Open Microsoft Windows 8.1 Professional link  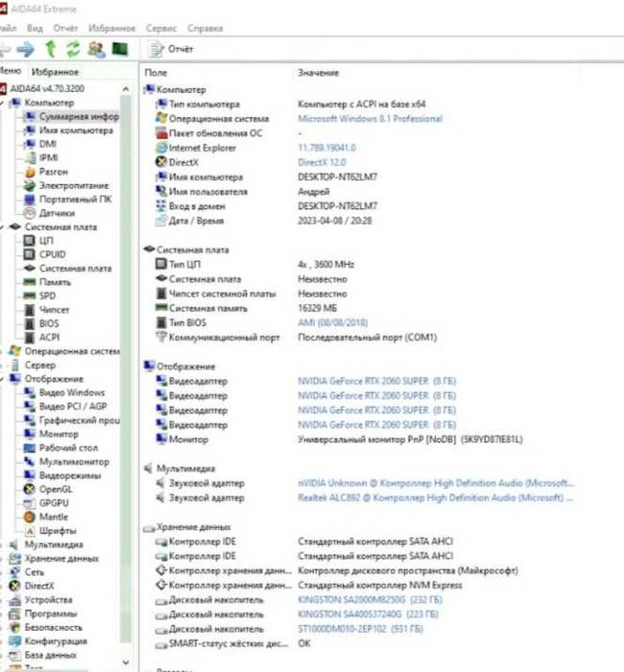point(371,119)
